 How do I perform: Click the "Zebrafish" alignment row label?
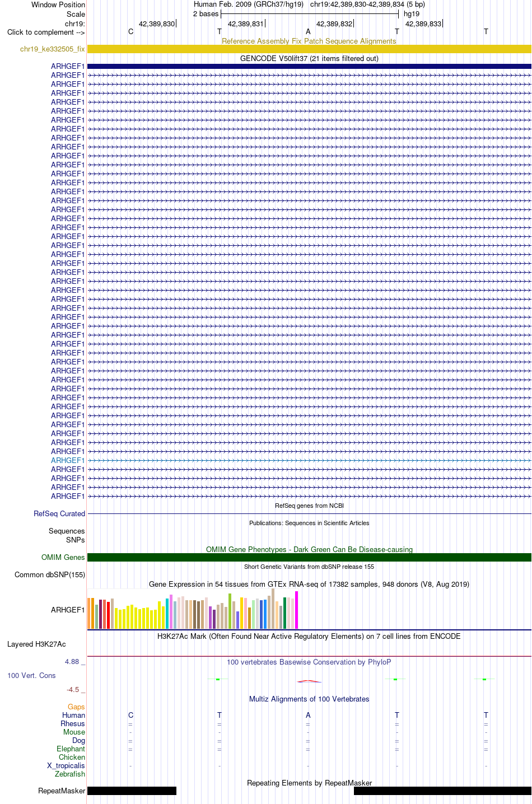70,774
